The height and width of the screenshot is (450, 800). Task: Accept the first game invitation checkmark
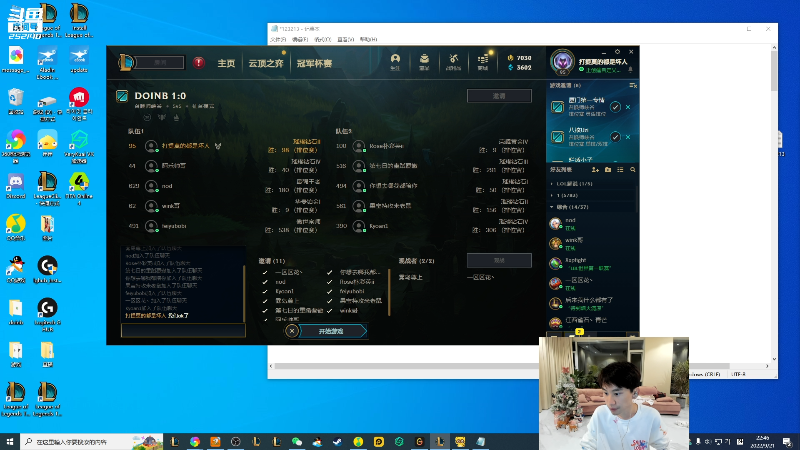(x=615, y=107)
